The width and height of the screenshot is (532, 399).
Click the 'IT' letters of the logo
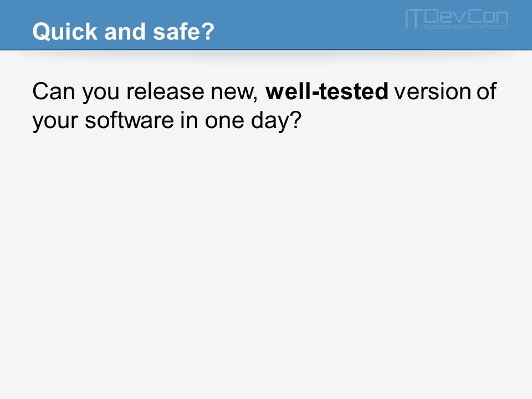coord(413,19)
